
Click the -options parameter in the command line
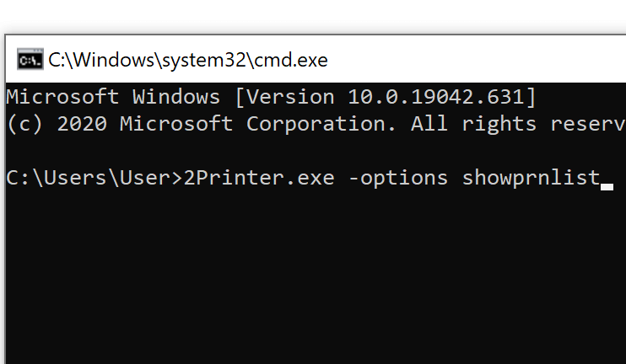click(x=398, y=179)
